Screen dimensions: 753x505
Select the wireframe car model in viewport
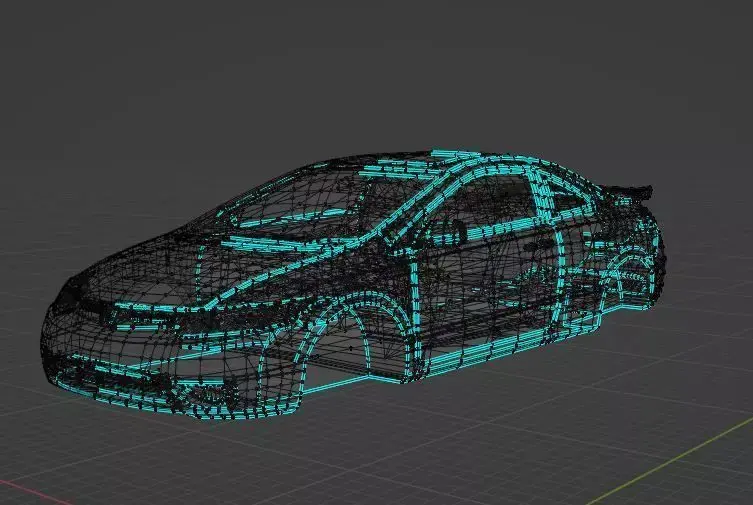point(353,284)
